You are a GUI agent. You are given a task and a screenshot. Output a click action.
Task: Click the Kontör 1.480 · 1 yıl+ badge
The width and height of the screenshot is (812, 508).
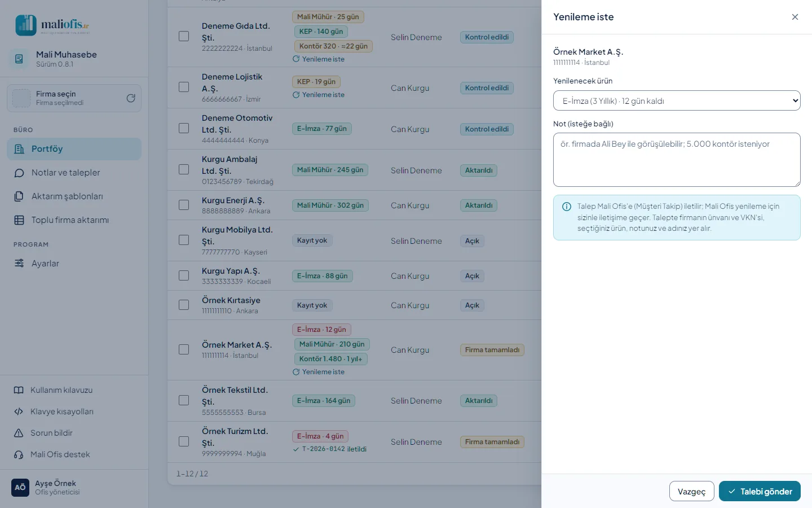tap(330, 359)
